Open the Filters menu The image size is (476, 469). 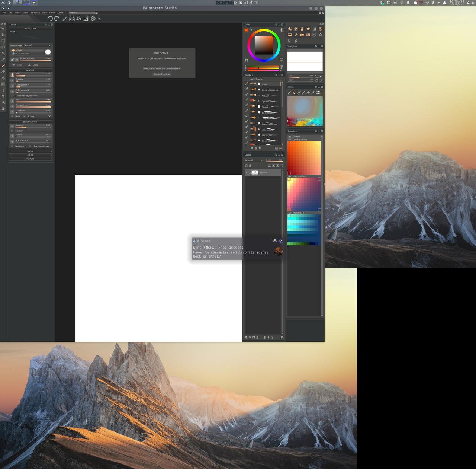52,13
